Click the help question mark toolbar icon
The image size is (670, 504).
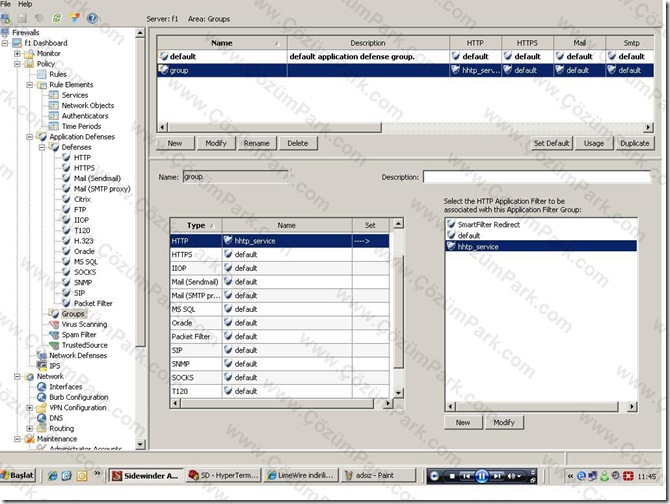coord(92,18)
